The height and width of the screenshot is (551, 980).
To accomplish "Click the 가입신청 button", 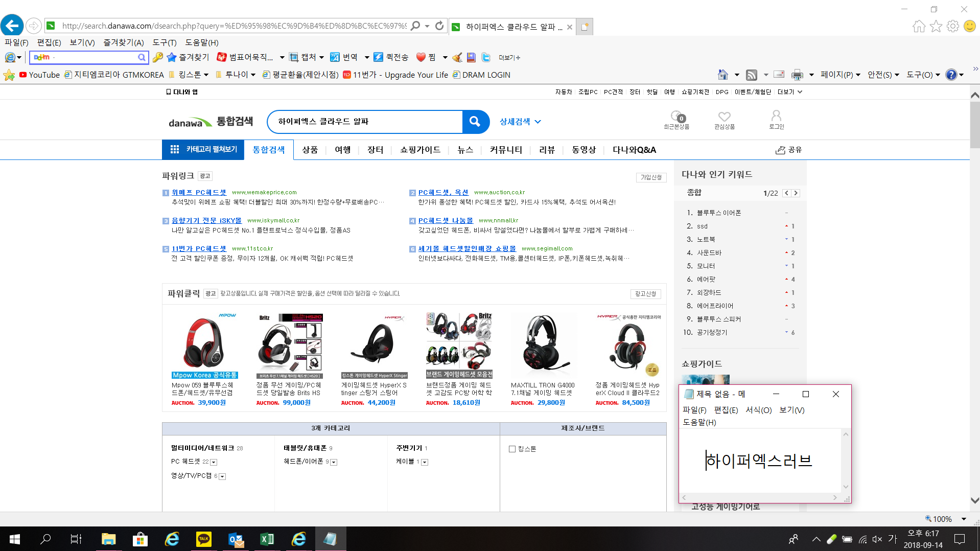I will click(651, 177).
